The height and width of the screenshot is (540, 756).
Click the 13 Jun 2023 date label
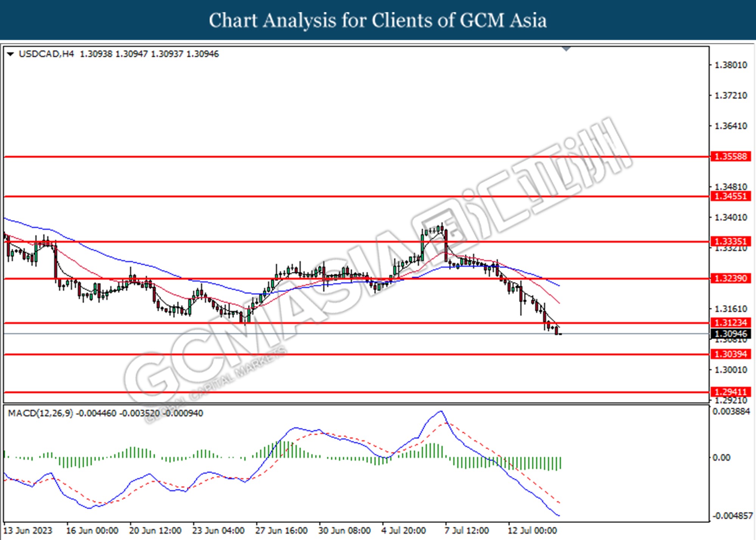coord(28,531)
